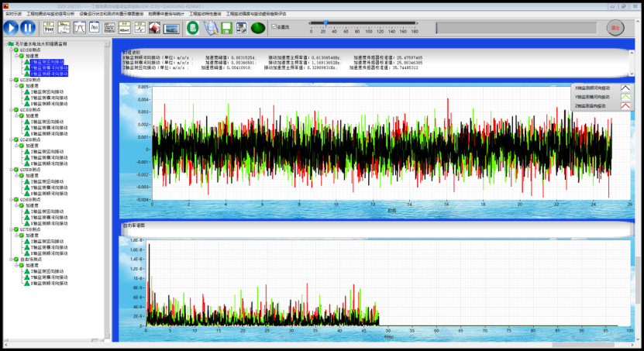Select Y轴监测横河向振动 under QZ1DB测点
The width and height of the screenshot is (644, 351).
coord(49,67)
